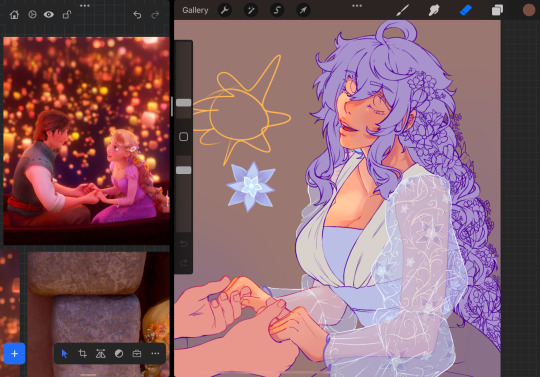
Task: Add a new item with plus button
Action: [x=14, y=353]
